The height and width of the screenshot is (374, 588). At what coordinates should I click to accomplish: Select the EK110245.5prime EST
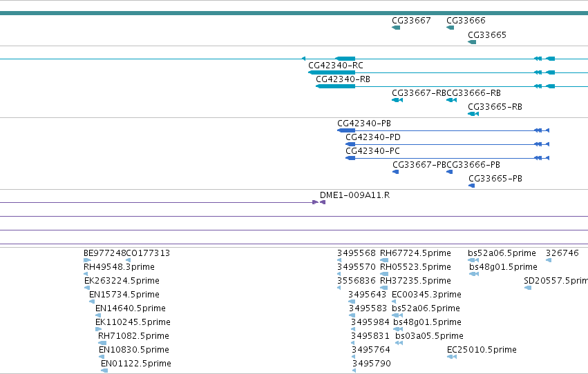[133, 323]
